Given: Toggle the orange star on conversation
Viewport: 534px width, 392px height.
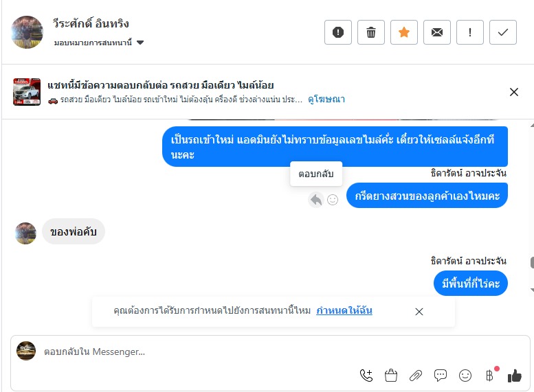Looking at the screenshot, I should 404,32.
